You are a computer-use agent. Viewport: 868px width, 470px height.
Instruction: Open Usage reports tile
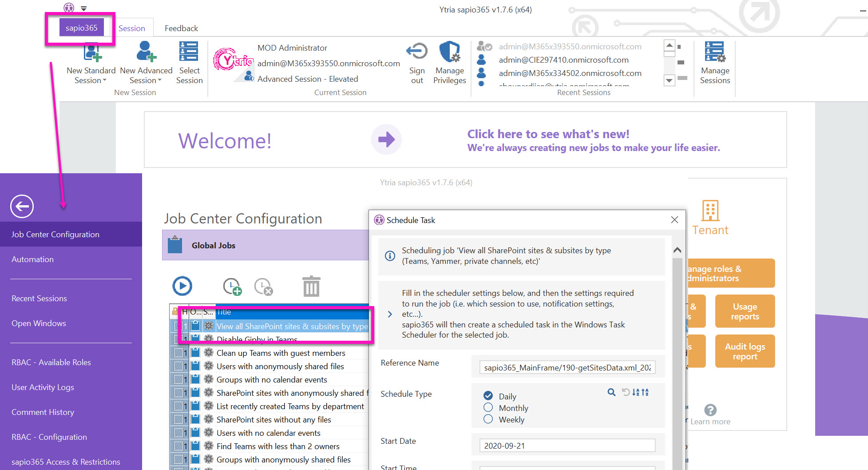point(745,311)
